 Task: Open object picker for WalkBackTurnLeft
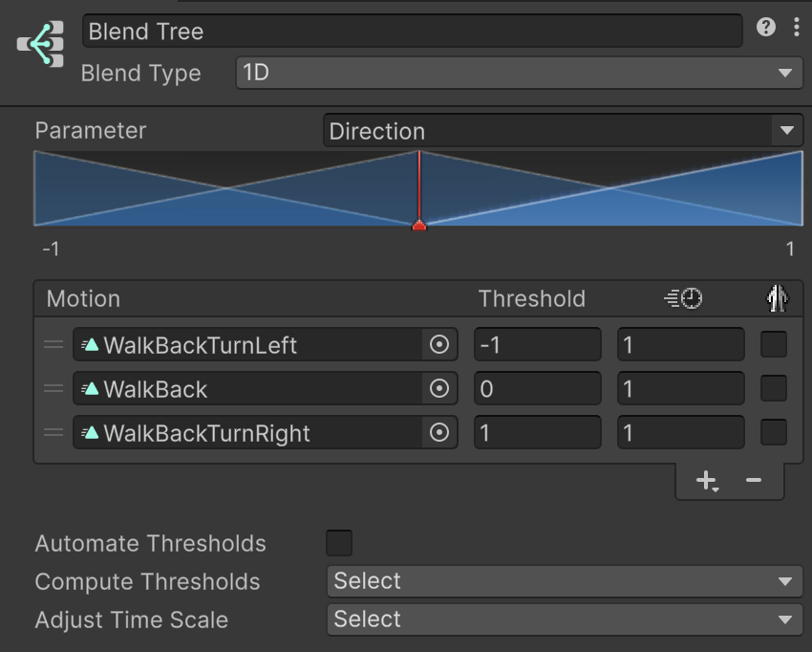439,344
